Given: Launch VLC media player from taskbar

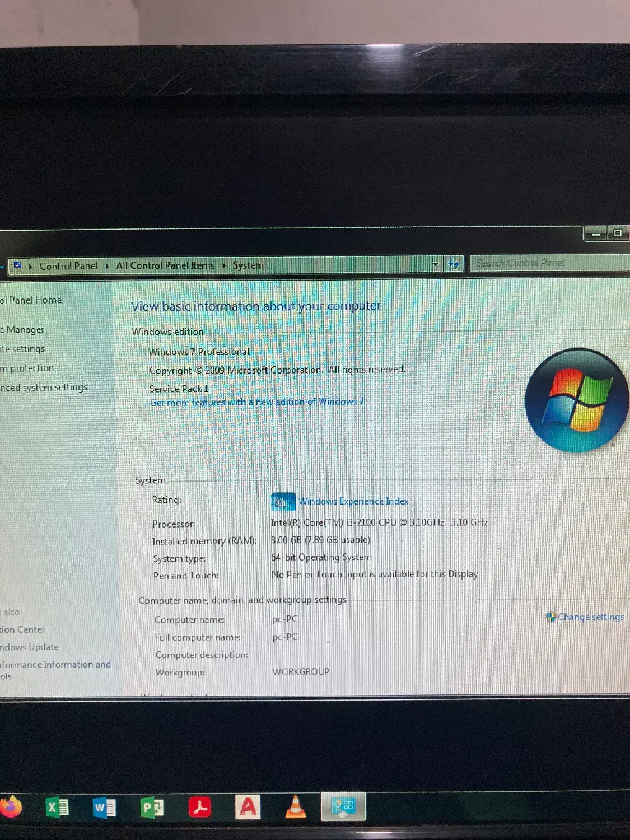Looking at the screenshot, I should tap(296, 808).
